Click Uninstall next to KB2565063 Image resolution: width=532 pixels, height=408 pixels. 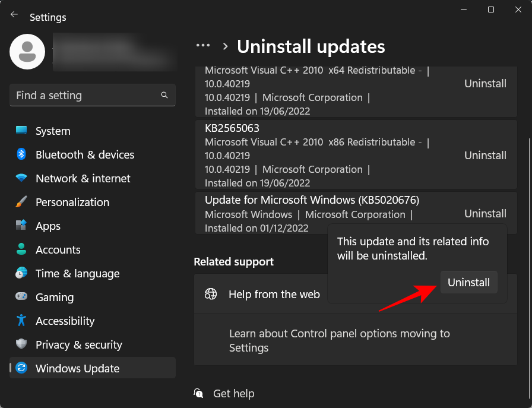click(485, 155)
